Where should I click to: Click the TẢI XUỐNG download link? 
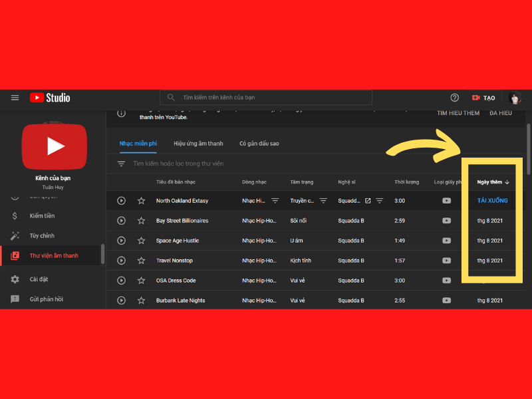tap(491, 200)
